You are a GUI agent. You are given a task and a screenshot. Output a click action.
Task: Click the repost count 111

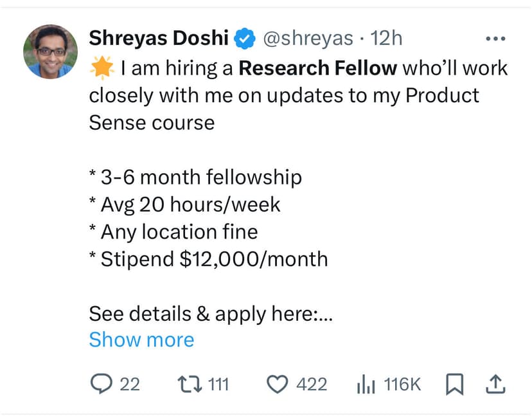coord(219,385)
